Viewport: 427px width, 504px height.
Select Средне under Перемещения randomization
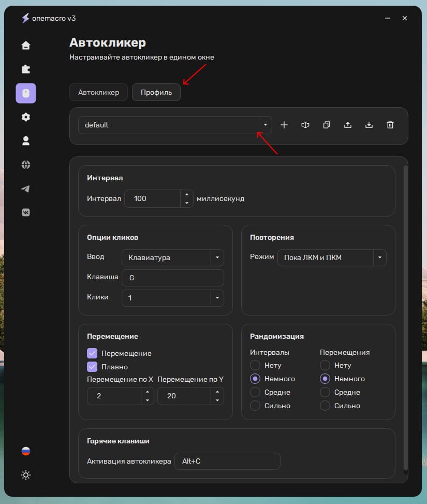coord(325,392)
